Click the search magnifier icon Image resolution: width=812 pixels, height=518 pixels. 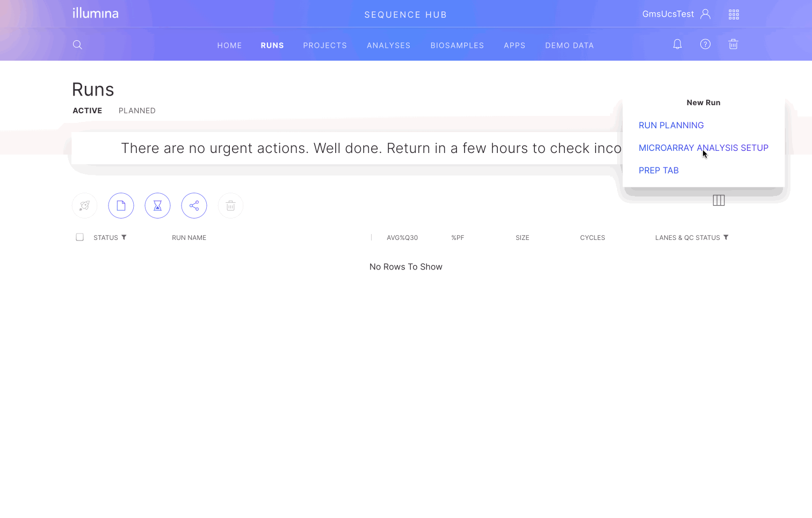(x=77, y=45)
